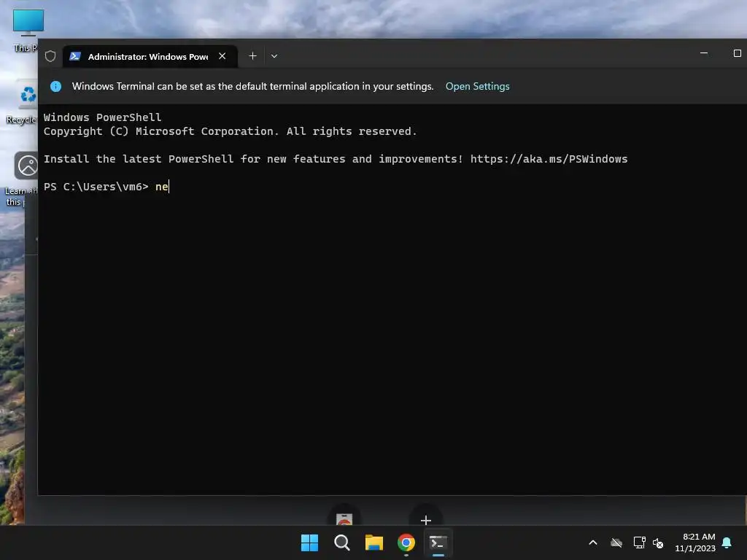Click the PowerShell icon on the tab
Image resolution: width=747 pixels, height=560 pixels.
(x=75, y=56)
